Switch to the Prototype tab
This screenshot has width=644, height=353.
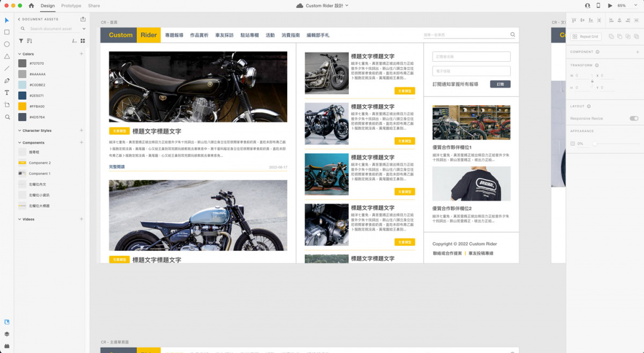pyautogui.click(x=71, y=5)
